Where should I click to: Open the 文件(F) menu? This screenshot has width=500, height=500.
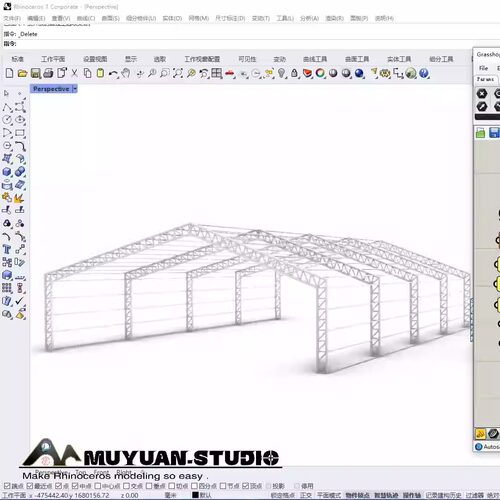tap(12, 18)
